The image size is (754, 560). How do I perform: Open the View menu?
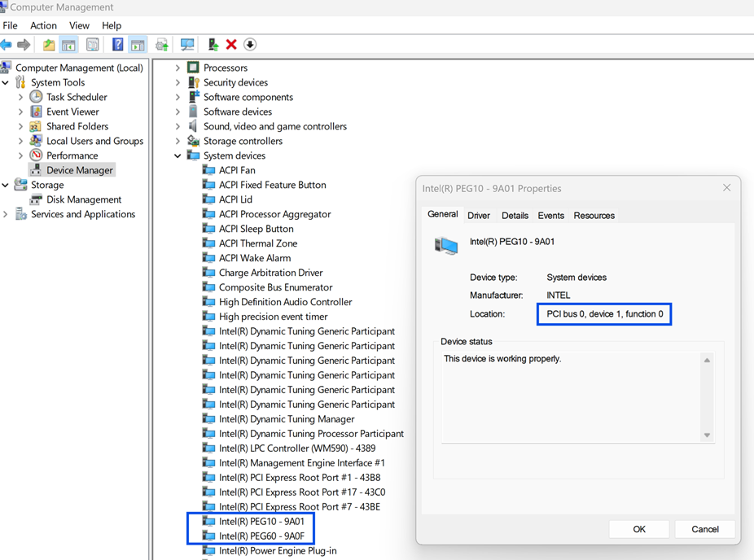pyautogui.click(x=79, y=25)
